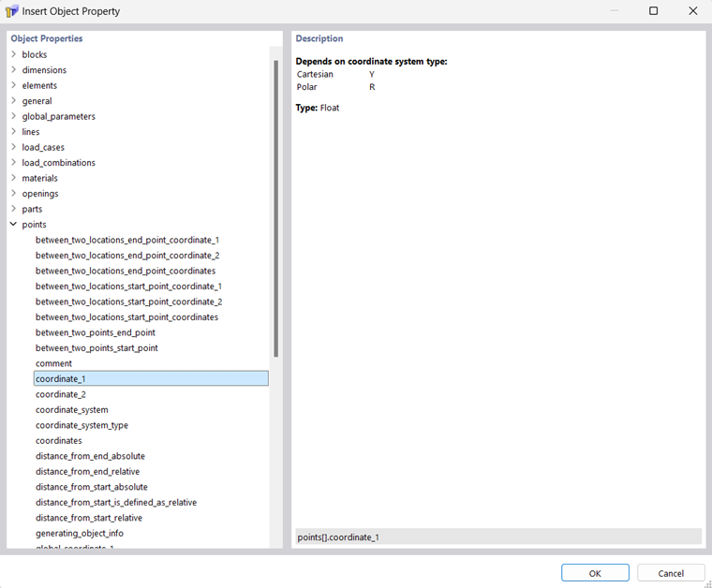Click the dimensions label in tree
This screenshot has width=712, height=588.
44,70
